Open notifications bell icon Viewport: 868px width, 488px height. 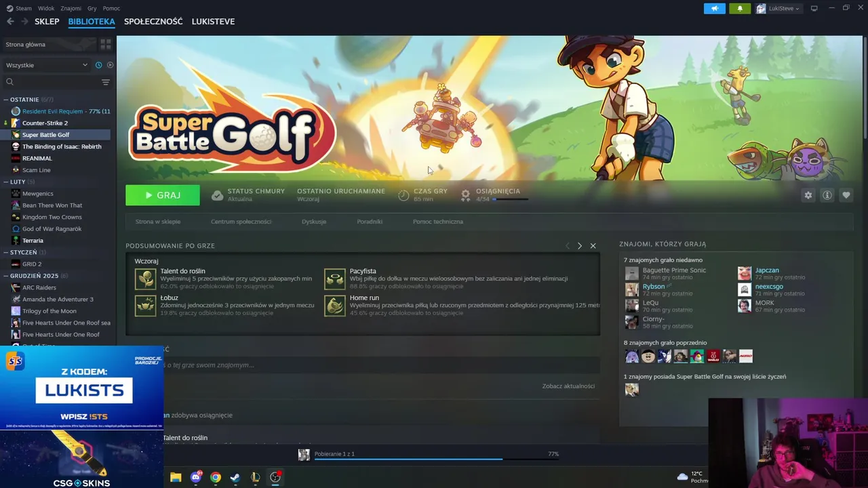tap(739, 8)
